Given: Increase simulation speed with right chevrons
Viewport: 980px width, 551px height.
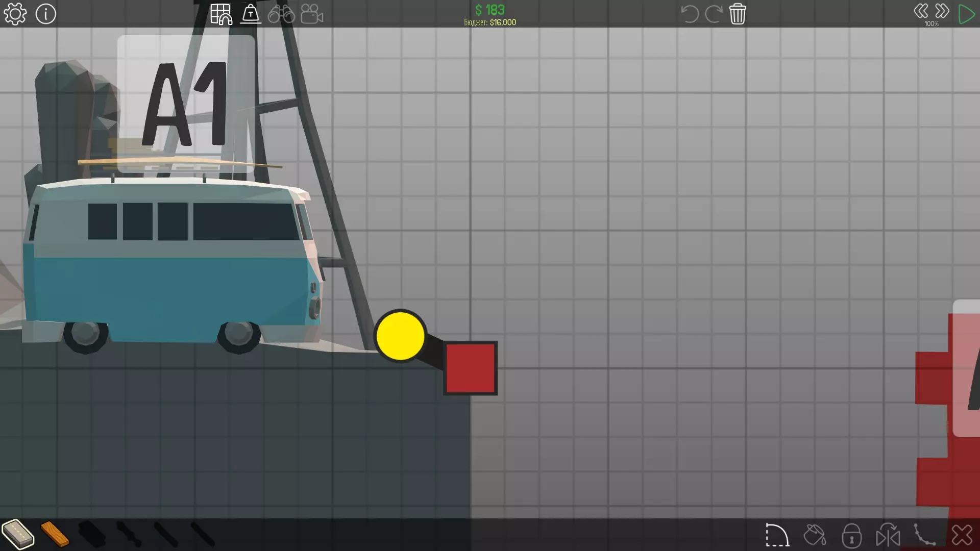Looking at the screenshot, I should coord(942,11).
